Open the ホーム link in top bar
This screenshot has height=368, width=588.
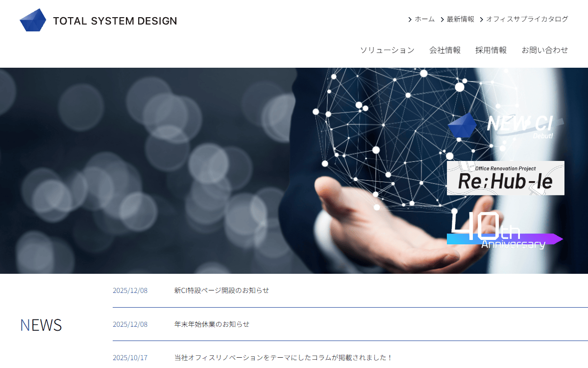[424, 19]
